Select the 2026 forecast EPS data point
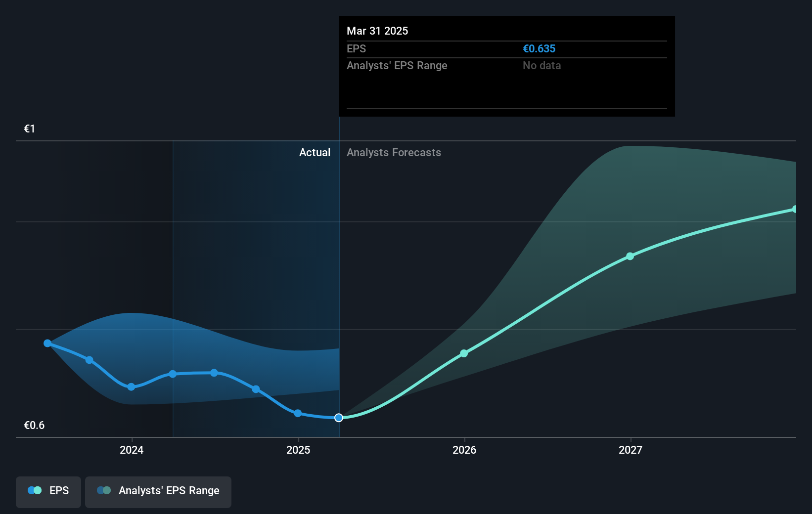This screenshot has width=812, height=514. pyautogui.click(x=464, y=353)
